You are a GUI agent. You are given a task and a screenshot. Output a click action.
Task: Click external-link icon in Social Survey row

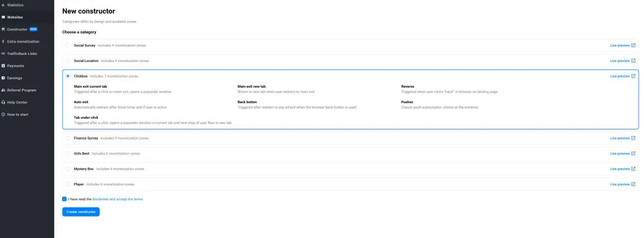tap(633, 45)
